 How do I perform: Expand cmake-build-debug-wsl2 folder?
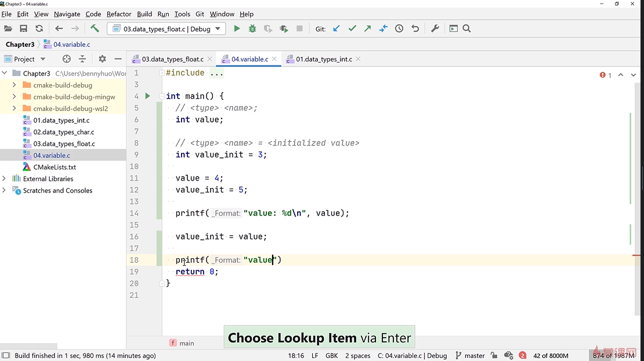pos(15,109)
